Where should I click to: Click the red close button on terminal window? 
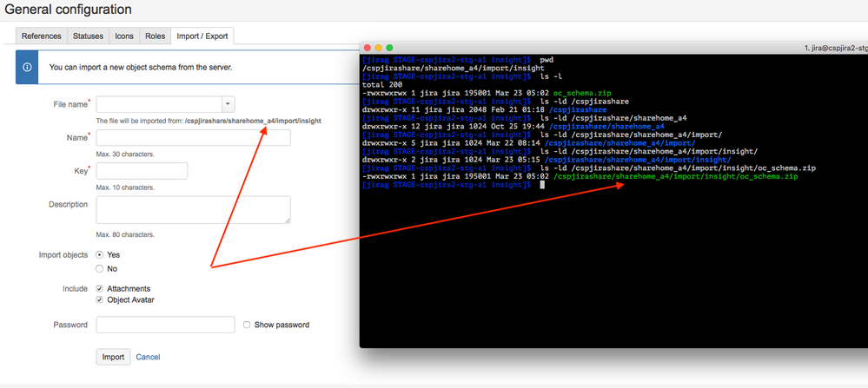(367, 48)
